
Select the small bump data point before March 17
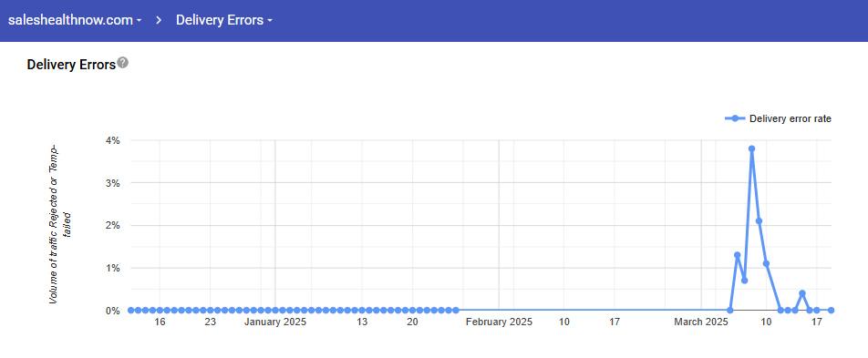pyautogui.click(x=802, y=293)
